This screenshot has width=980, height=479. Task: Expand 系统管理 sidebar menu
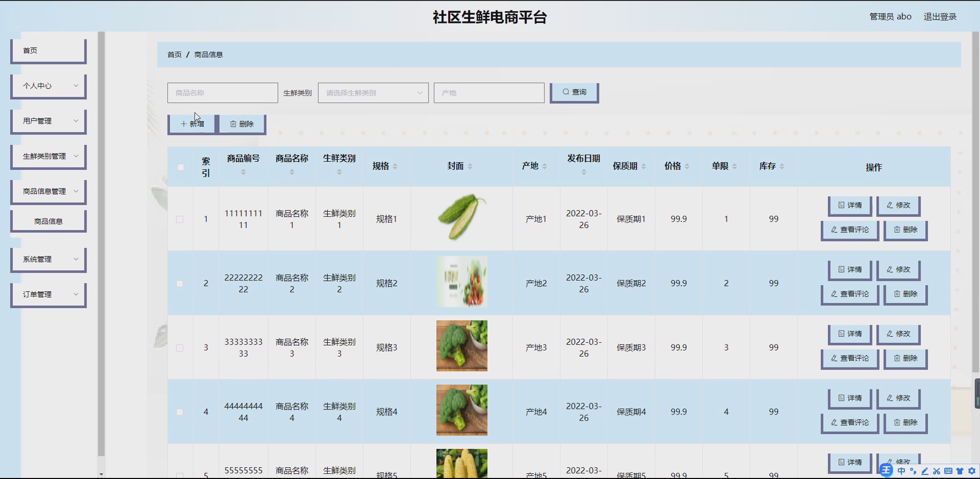49,260
